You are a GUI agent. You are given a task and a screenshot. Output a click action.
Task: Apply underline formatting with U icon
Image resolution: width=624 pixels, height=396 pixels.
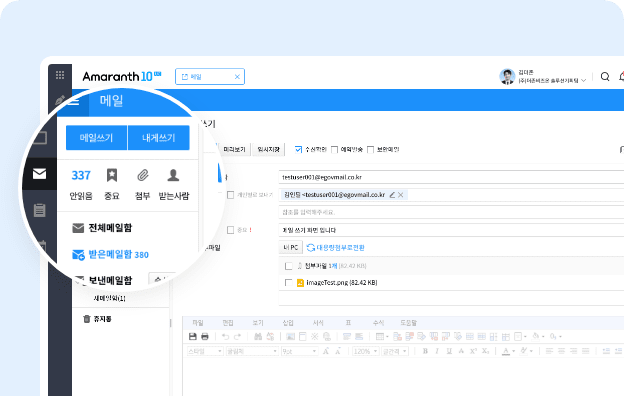[449, 351]
